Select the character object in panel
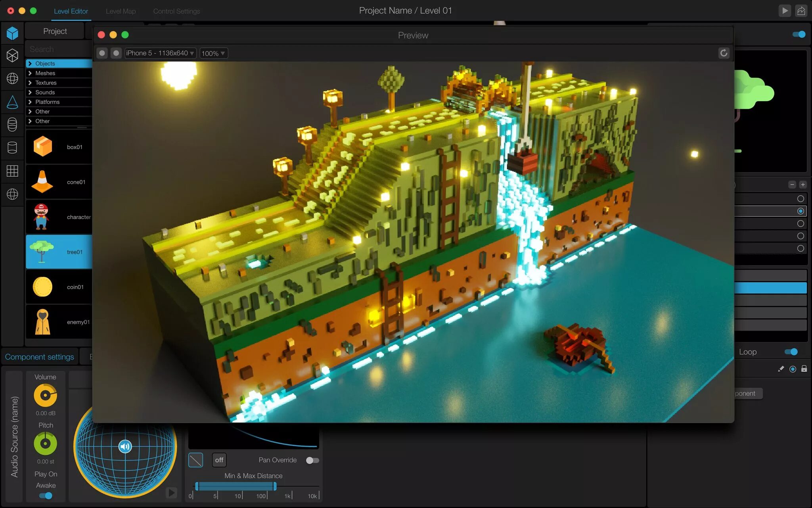 click(58, 217)
